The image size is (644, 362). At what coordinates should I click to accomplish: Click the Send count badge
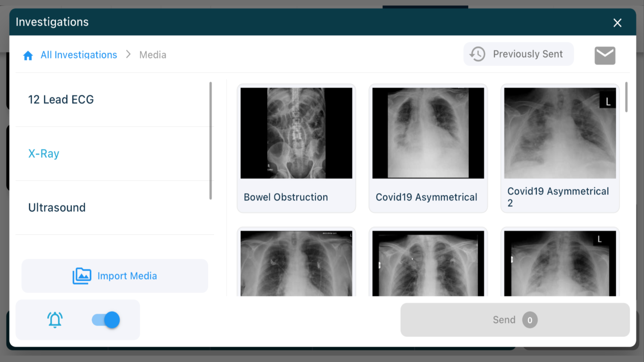(530, 320)
